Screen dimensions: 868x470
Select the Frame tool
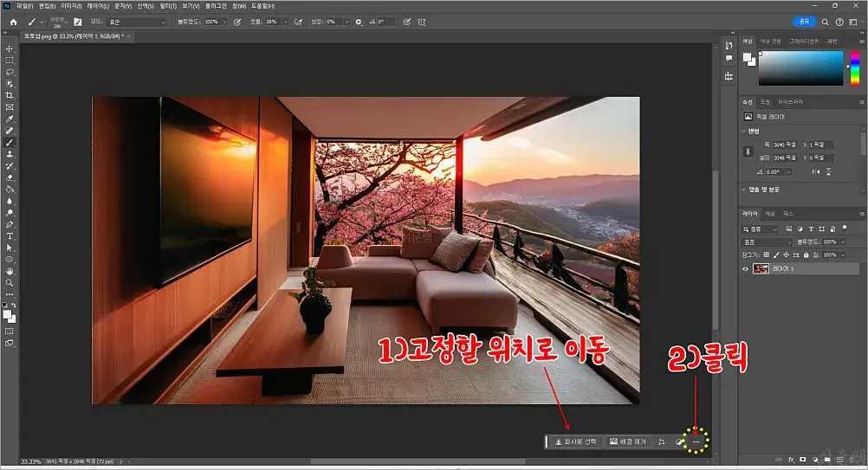pyautogui.click(x=10, y=107)
